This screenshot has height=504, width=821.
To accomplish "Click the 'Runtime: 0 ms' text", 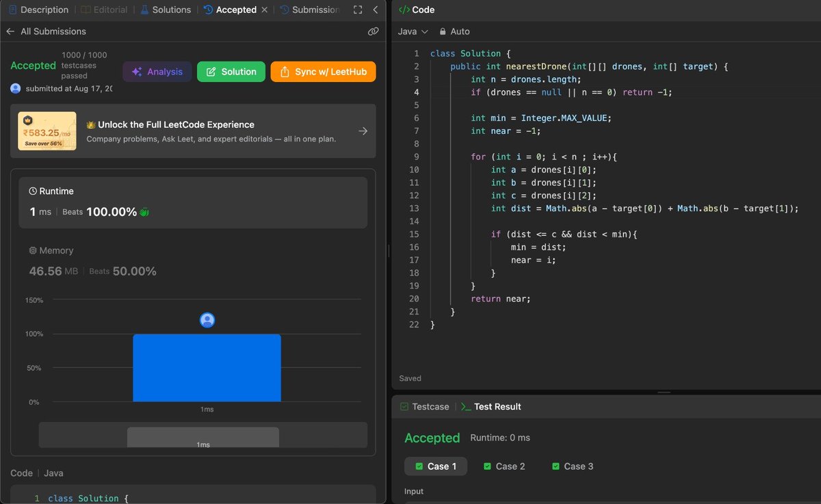I will (500, 438).
